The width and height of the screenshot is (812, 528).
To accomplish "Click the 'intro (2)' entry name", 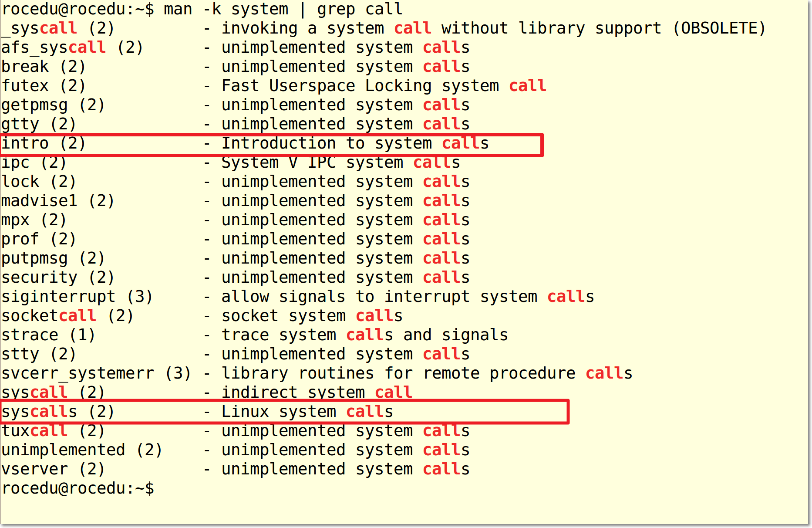I will tap(44, 143).
